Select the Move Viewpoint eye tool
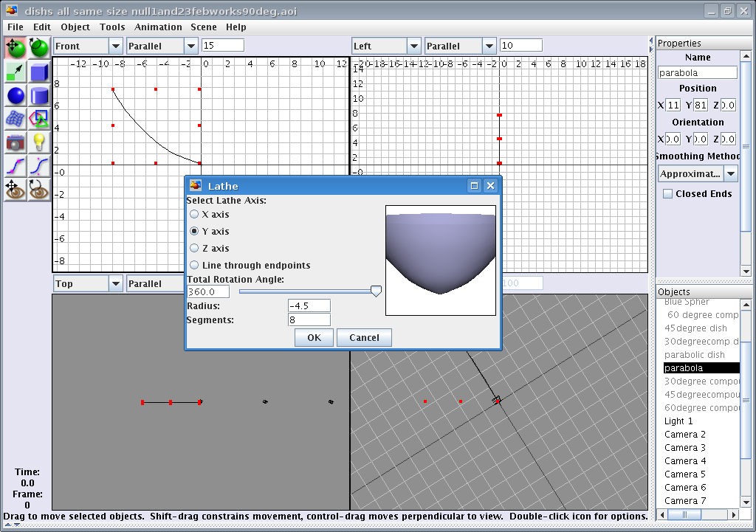 (x=16, y=190)
